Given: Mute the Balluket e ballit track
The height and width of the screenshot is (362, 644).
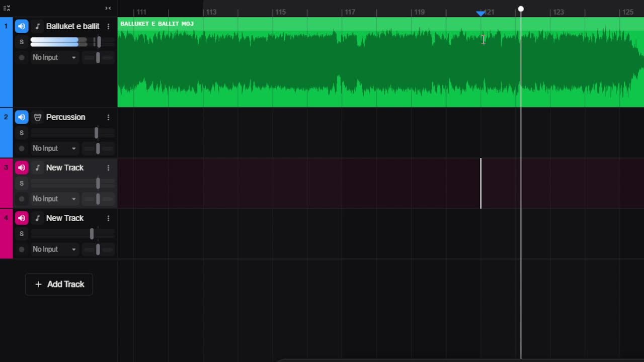Looking at the screenshot, I should (x=22, y=26).
